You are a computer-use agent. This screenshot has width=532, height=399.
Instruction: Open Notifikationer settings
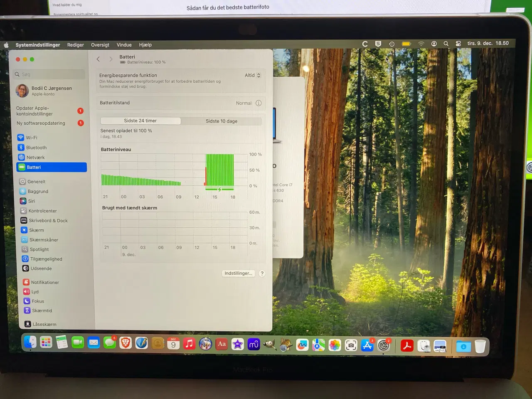[x=45, y=282]
